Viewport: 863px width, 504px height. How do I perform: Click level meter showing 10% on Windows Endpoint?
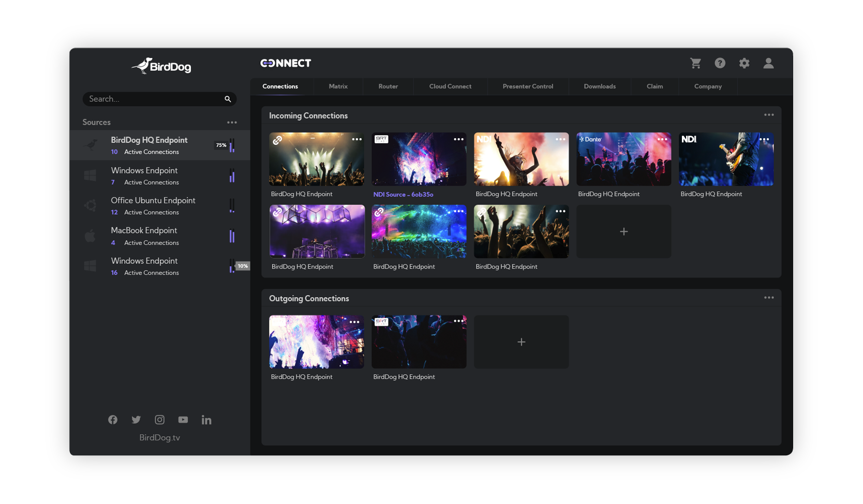[x=232, y=266]
